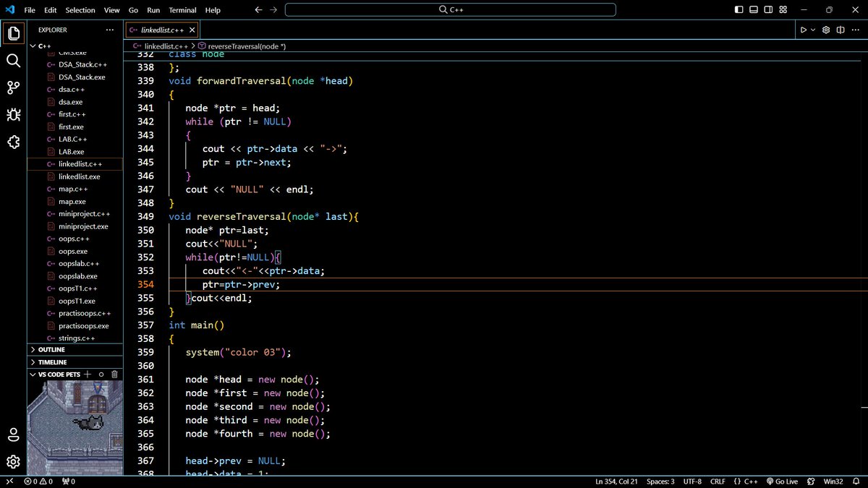
Task: Open the Extensions view
Action: click(x=13, y=142)
